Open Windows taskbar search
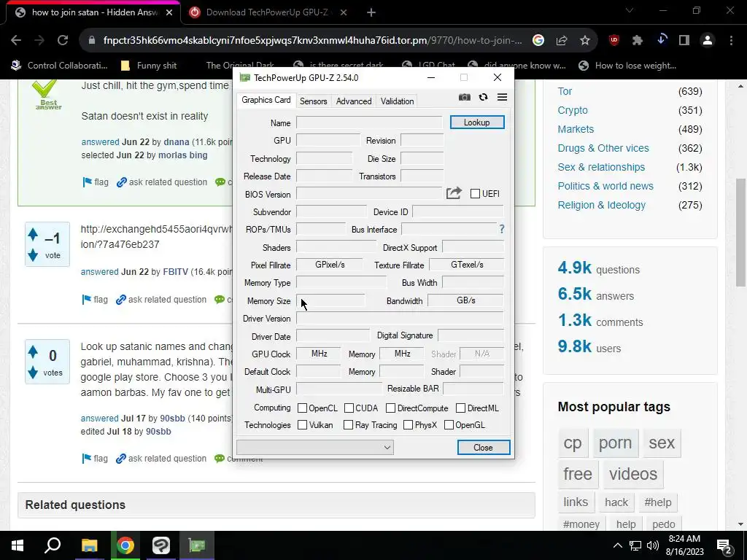Image resolution: width=747 pixels, height=560 pixels. tap(53, 545)
